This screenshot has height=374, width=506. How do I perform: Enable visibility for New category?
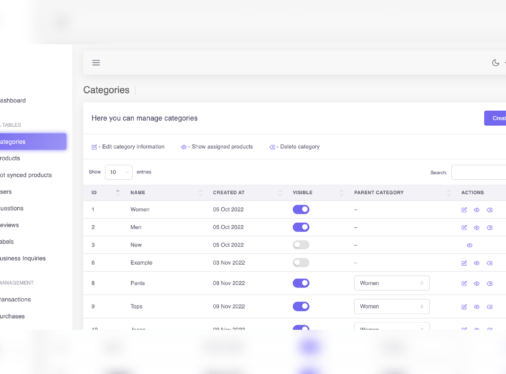(301, 245)
